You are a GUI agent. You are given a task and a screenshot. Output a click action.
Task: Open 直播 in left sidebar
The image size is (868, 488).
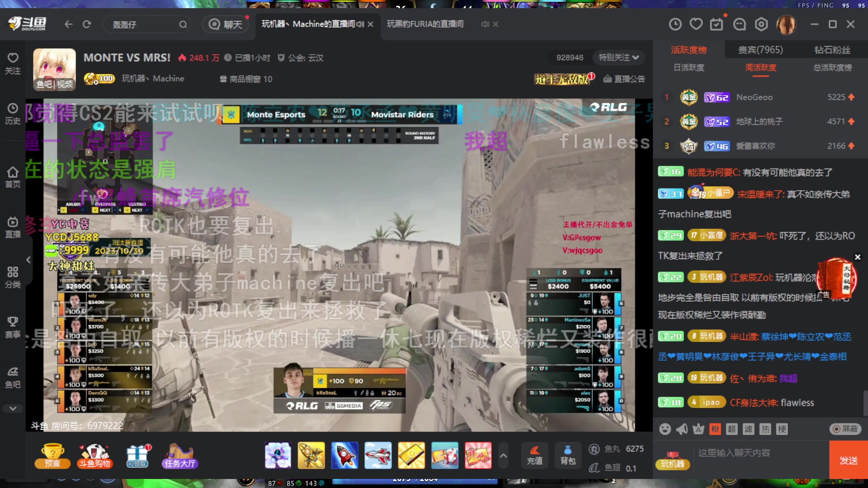(13, 227)
